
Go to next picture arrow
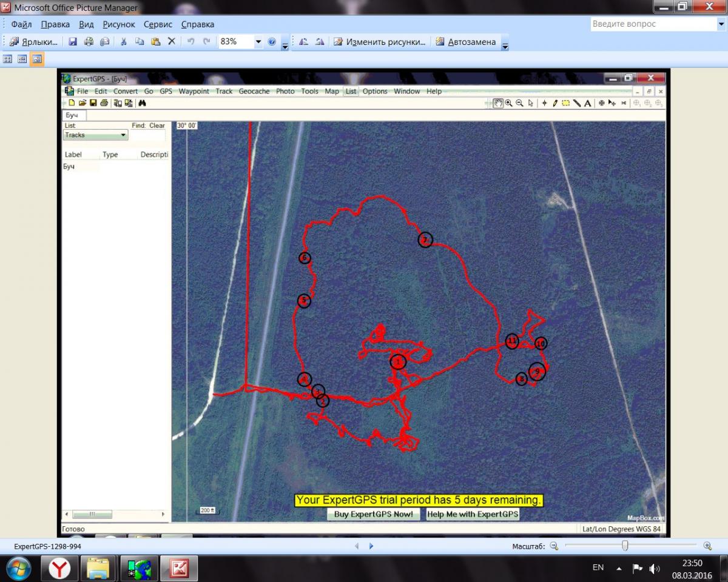[x=371, y=546]
